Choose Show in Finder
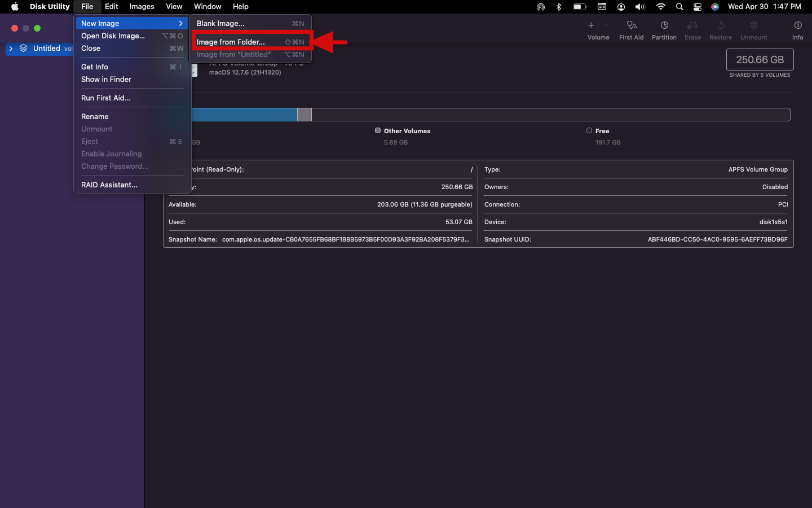Image resolution: width=812 pixels, height=508 pixels. pyautogui.click(x=132, y=79)
